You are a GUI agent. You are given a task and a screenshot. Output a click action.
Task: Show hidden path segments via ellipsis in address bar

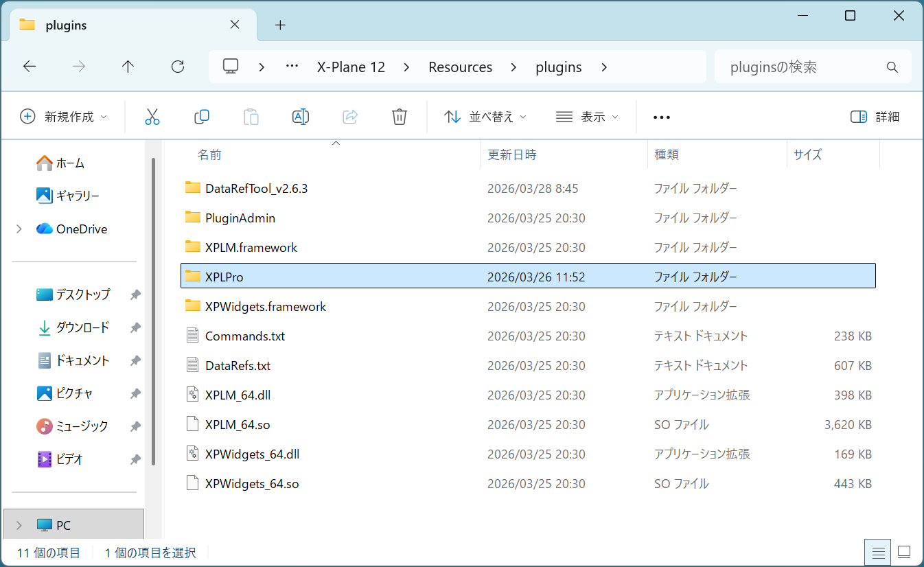coord(292,67)
